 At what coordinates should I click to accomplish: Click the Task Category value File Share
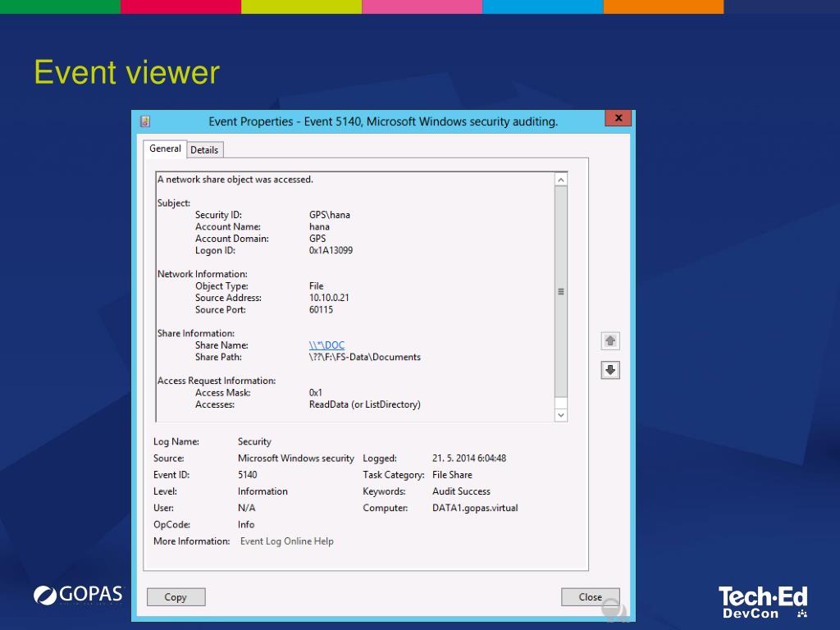pos(452,475)
